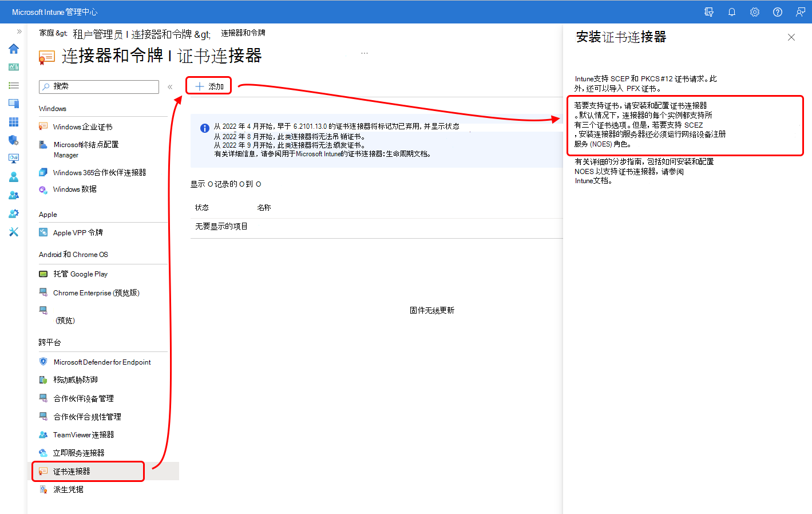The width and height of the screenshot is (812, 514).
Task: Click the 状态 column header
Action: (202, 208)
